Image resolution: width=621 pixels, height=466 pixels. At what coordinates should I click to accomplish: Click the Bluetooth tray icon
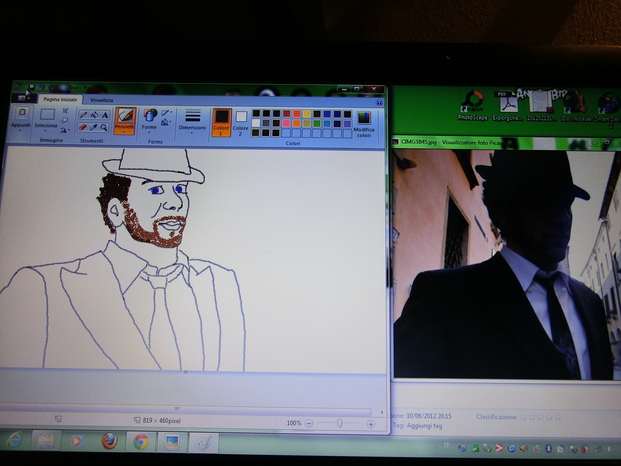click(549, 449)
